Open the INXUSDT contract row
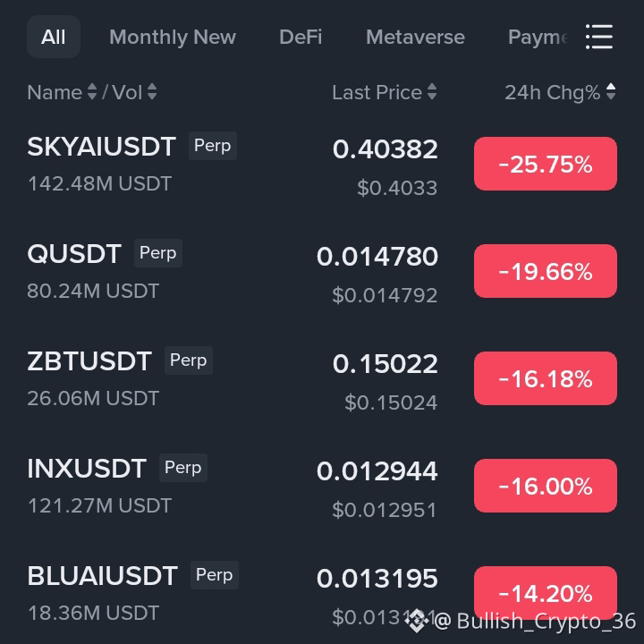Screen dimensions: 644x644 pos(322,486)
